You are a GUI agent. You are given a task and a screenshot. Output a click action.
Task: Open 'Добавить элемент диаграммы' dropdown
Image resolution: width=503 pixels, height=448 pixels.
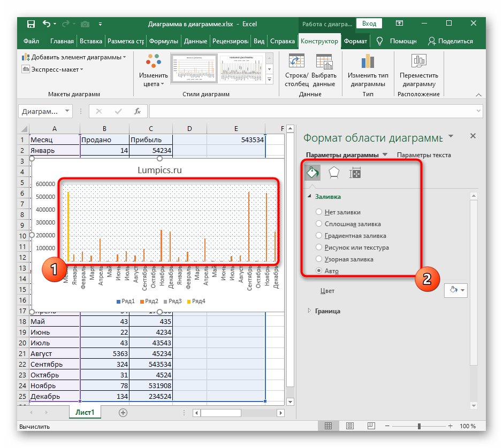(74, 57)
